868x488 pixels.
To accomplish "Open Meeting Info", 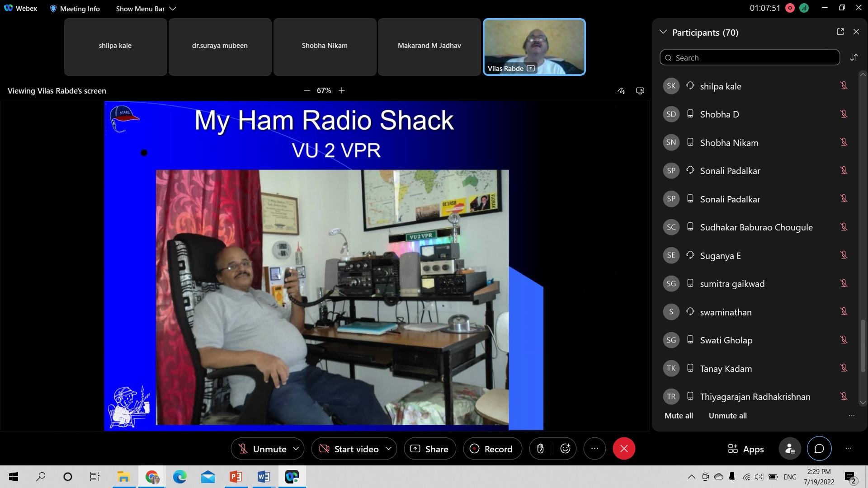I will 75,9.
